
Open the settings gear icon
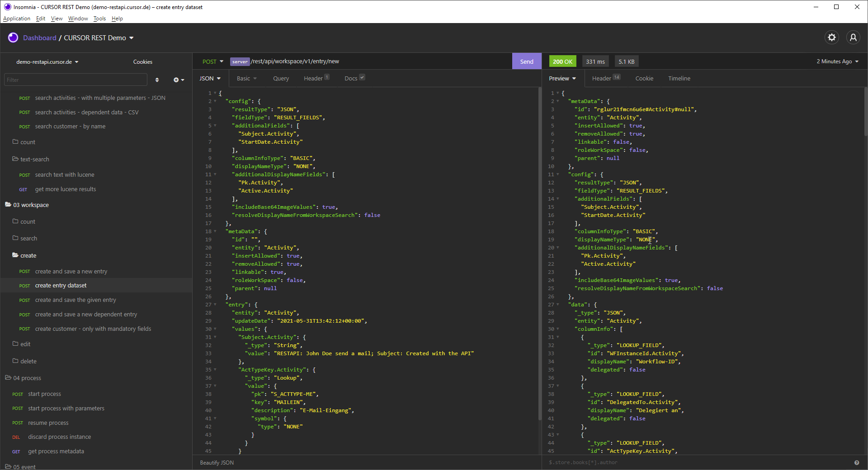[x=831, y=38]
